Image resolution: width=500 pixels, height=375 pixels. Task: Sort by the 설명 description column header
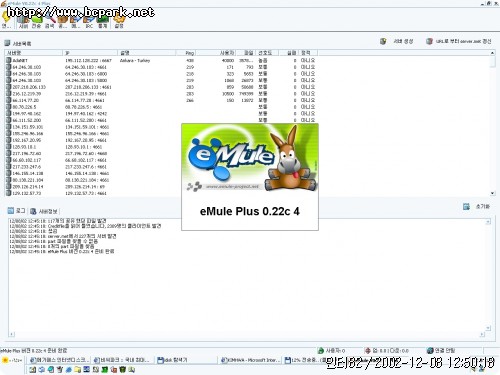click(147, 53)
